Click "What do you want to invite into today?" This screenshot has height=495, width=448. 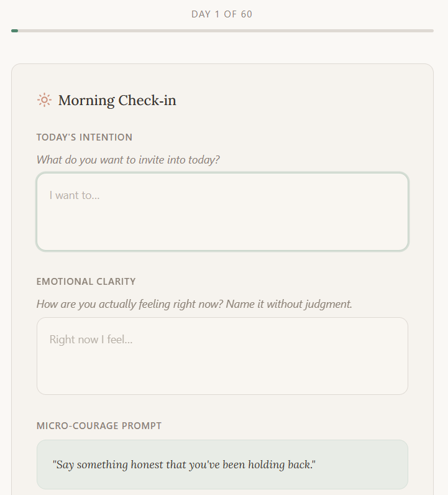(128, 160)
